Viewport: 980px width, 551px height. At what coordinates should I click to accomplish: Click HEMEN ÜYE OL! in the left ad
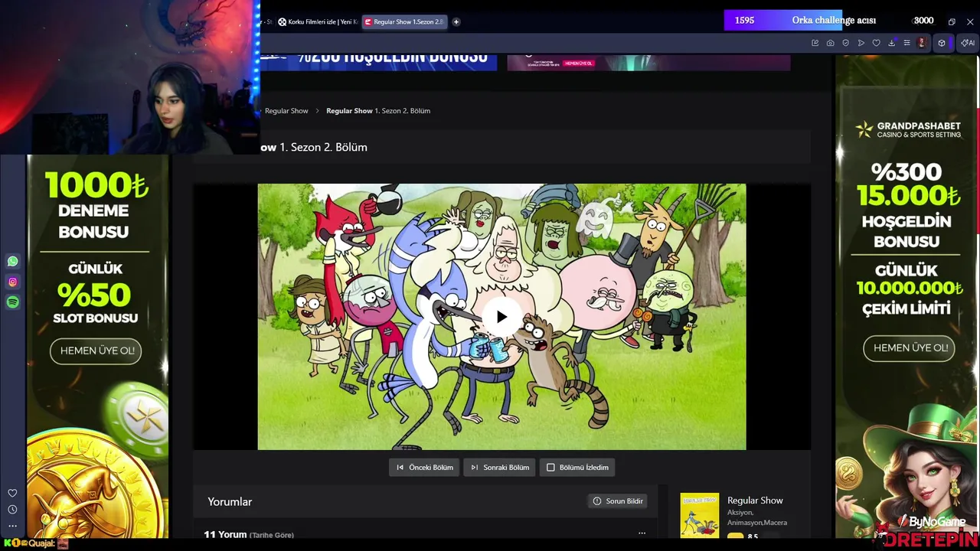pos(96,350)
